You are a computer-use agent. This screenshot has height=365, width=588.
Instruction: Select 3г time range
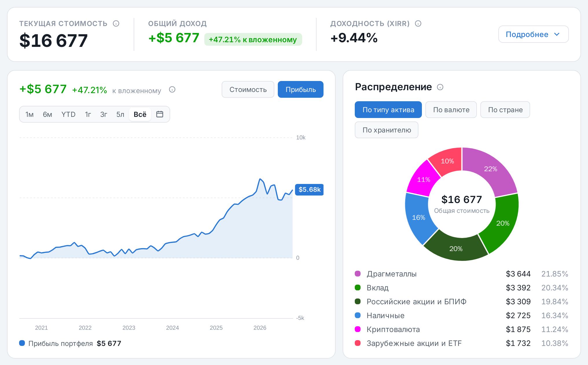[x=104, y=114]
